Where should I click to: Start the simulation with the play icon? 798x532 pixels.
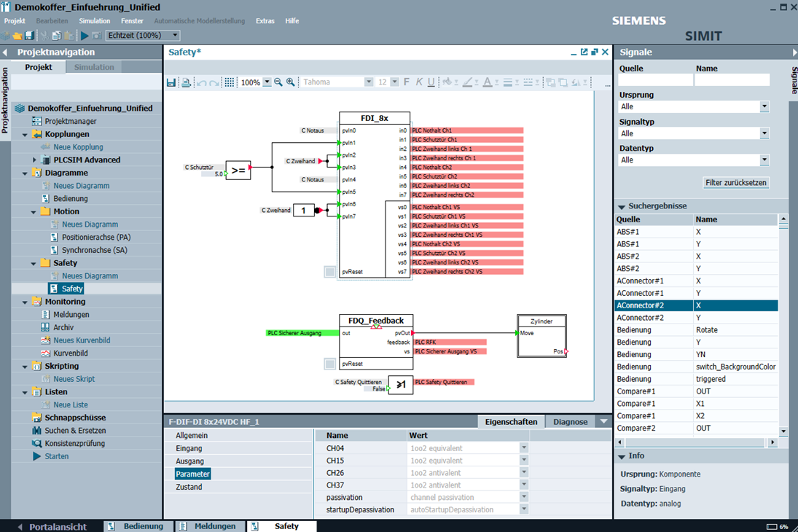[x=85, y=35]
